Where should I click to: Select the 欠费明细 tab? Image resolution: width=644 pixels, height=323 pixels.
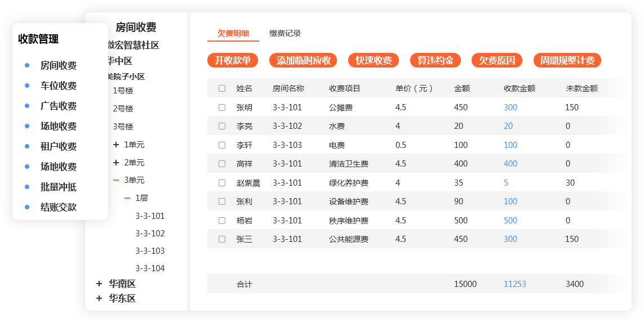click(x=233, y=33)
